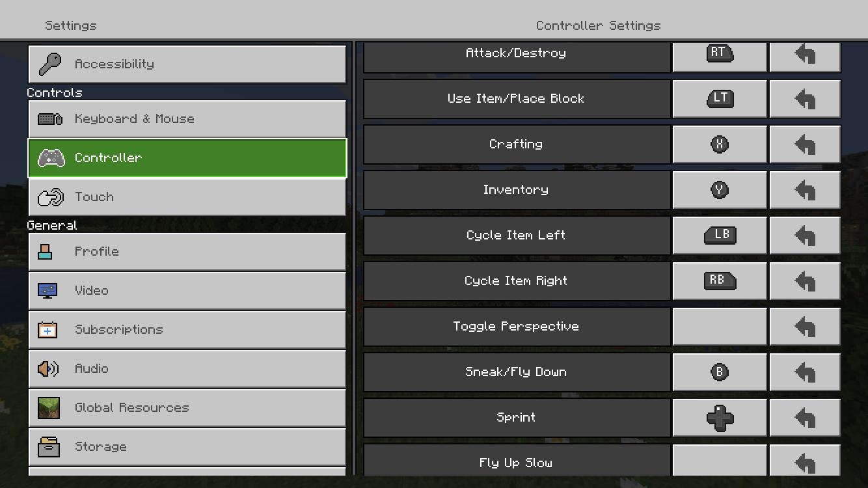The width and height of the screenshot is (868, 488).
Task: Click the empty Fly Up Slow binding box
Action: pos(719,461)
